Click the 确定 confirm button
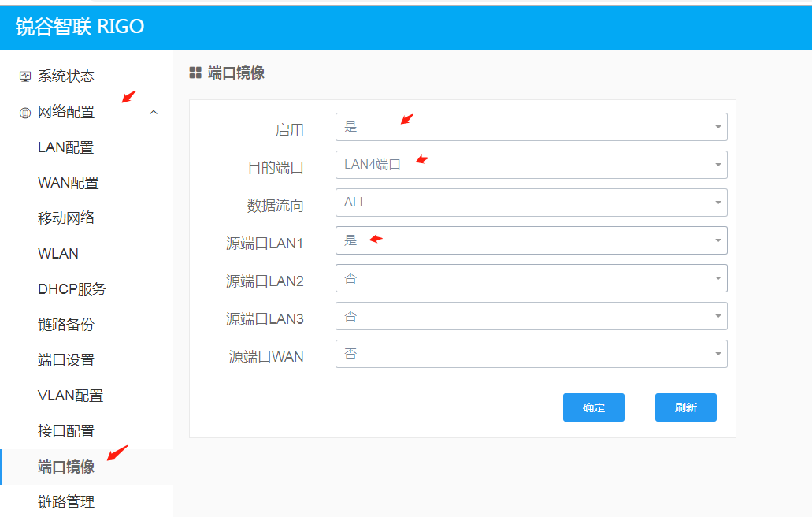The width and height of the screenshot is (812, 517). point(593,407)
